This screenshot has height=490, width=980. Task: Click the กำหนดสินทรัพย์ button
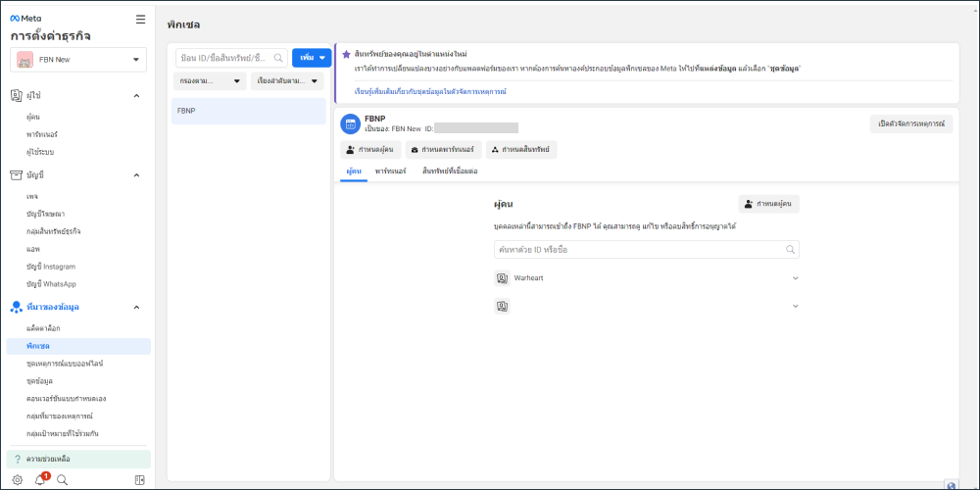(x=521, y=150)
